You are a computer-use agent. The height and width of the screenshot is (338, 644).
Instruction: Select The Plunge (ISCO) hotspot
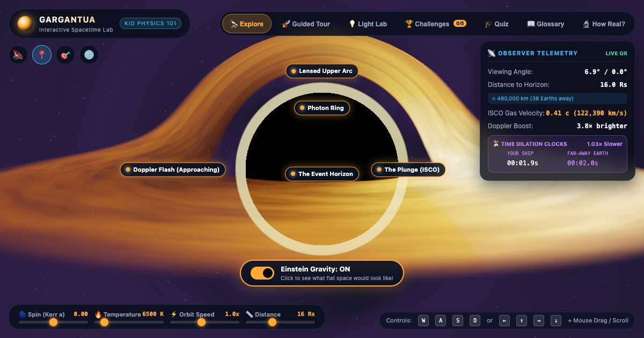pyautogui.click(x=408, y=170)
